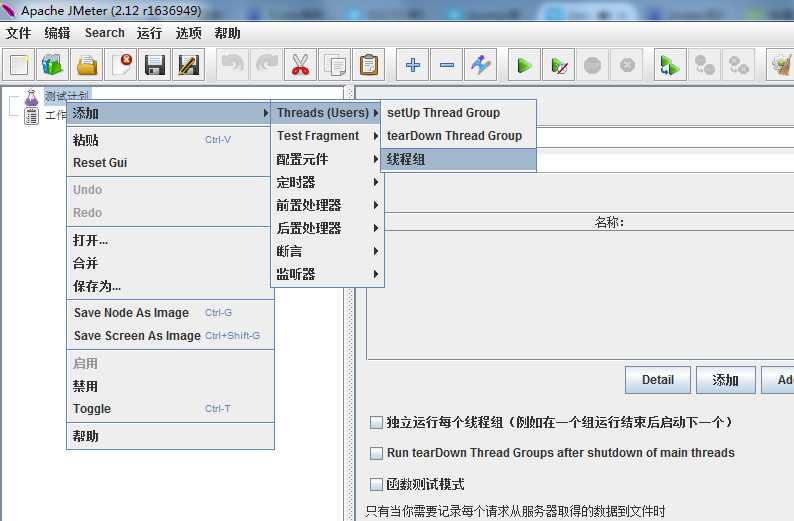Expand the 添加 submenu arrow
This screenshot has height=521, width=794.
coord(266,113)
